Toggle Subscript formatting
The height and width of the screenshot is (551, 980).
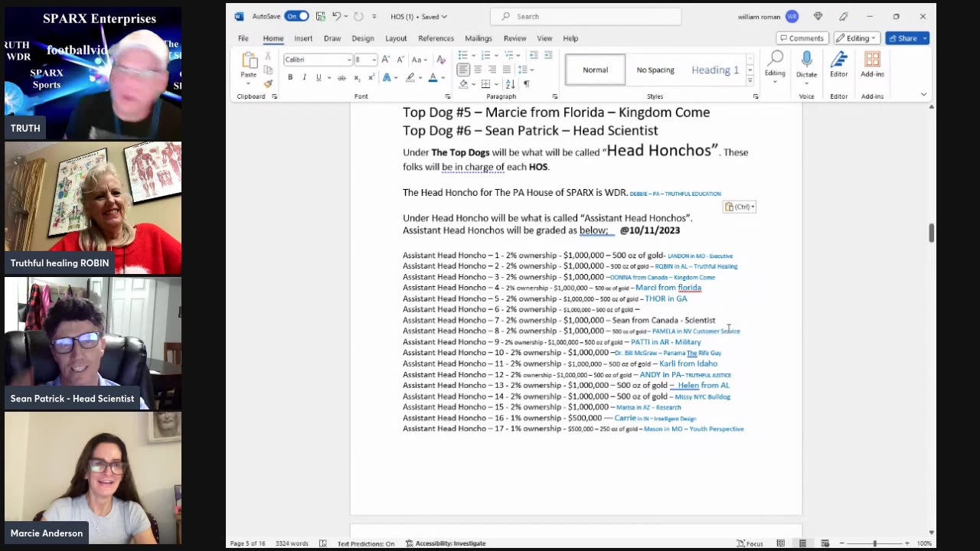tap(358, 77)
